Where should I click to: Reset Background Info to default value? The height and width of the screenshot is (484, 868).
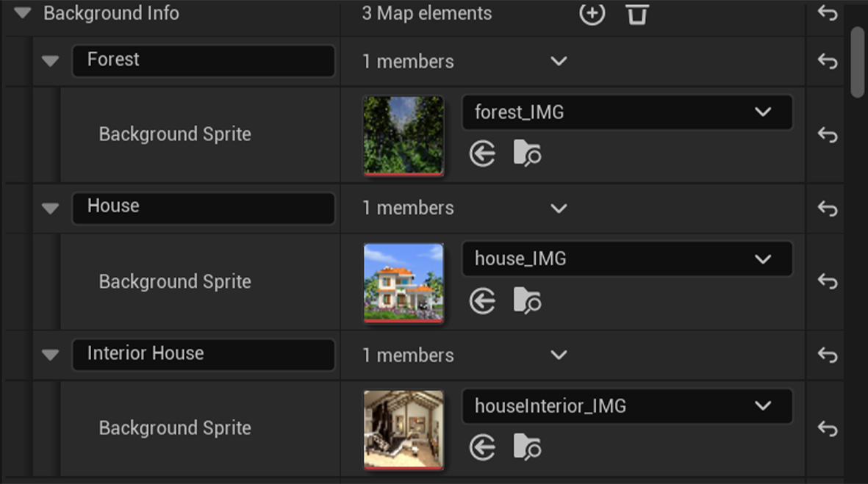[828, 13]
